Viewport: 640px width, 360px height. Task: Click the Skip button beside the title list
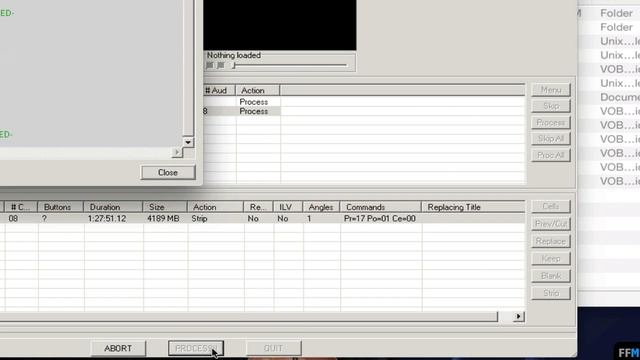point(551,106)
